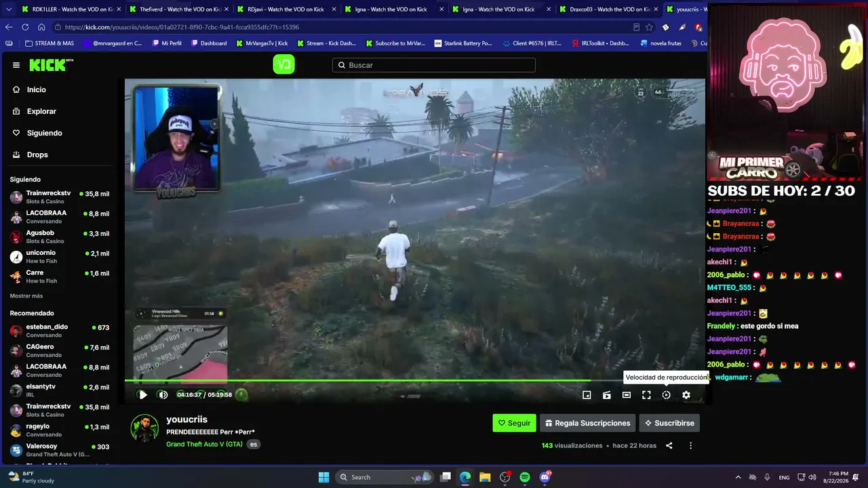Open CAGeero recommended channel
The image size is (868, 488).
click(60, 350)
